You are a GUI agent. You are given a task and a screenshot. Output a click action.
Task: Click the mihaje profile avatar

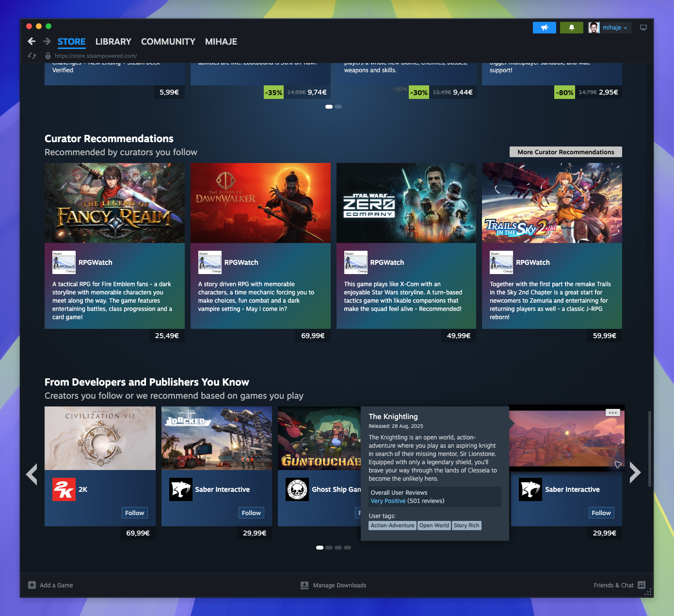tap(594, 28)
